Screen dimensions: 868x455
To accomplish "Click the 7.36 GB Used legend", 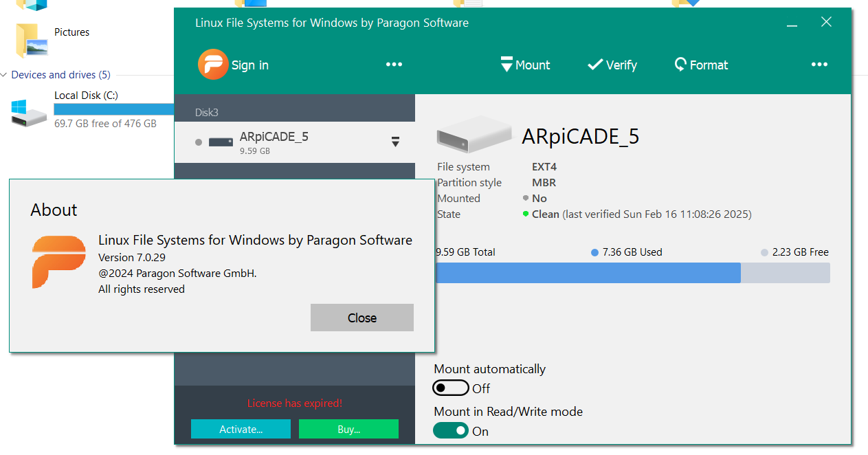I will click(627, 252).
